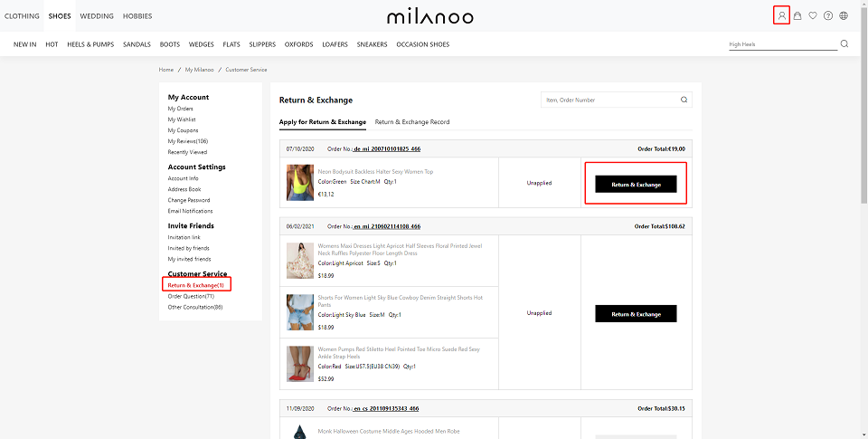Viewport: 868px width, 439px height.
Task: Open Recently Viewed in sidebar
Action: click(x=188, y=152)
